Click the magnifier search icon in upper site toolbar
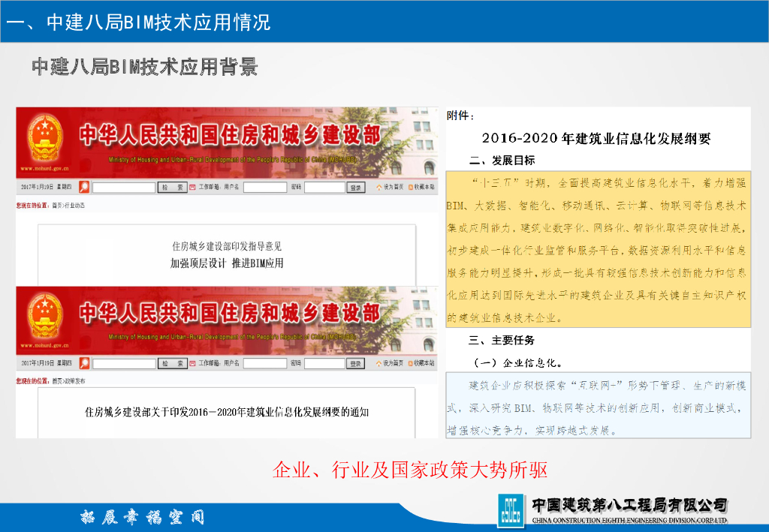Screen dimensions: 769x532 84,187
